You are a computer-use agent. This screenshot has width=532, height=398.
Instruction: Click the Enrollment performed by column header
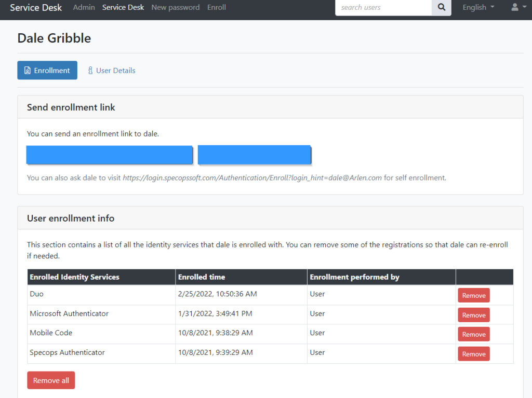(x=381, y=277)
